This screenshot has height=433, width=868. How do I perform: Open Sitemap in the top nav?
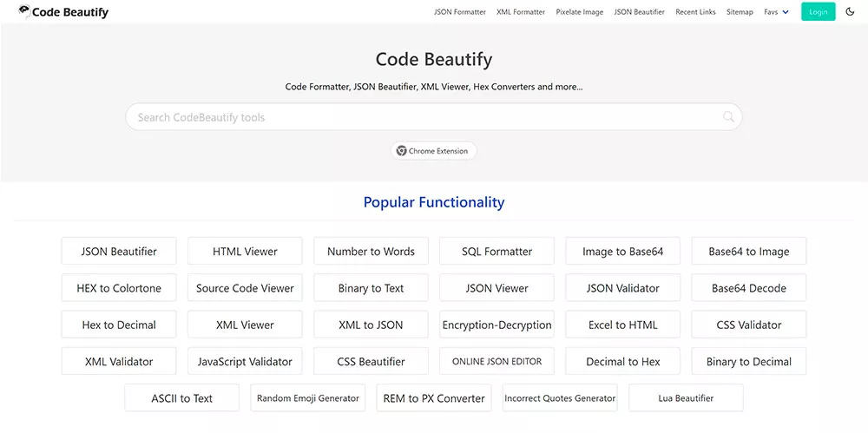pos(740,11)
